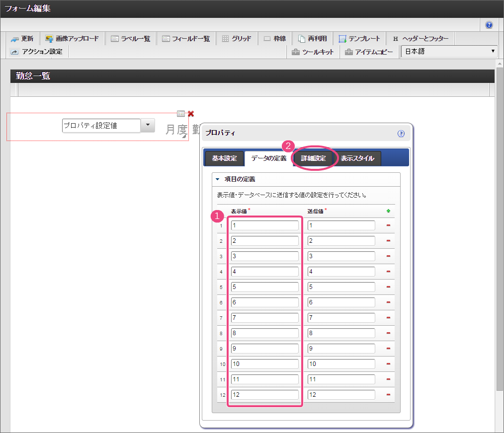Expand the プロパティ設定値 dropdown arrow
This screenshot has height=433, width=504.
[148, 126]
